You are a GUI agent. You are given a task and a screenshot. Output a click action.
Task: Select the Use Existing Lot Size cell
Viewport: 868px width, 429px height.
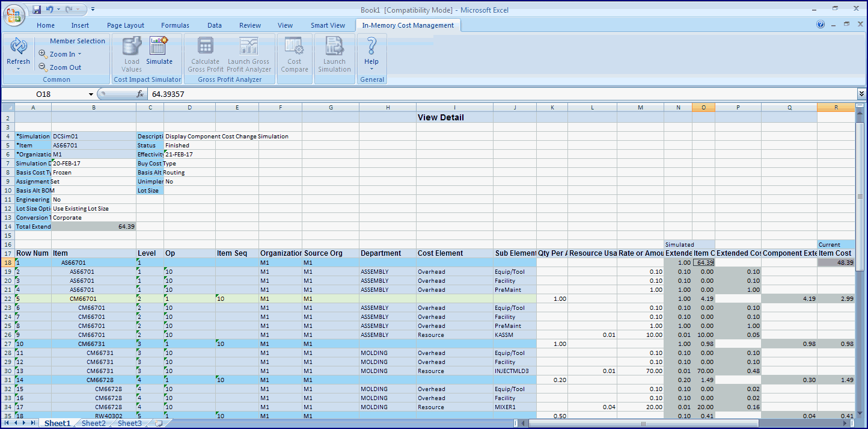[94, 209]
